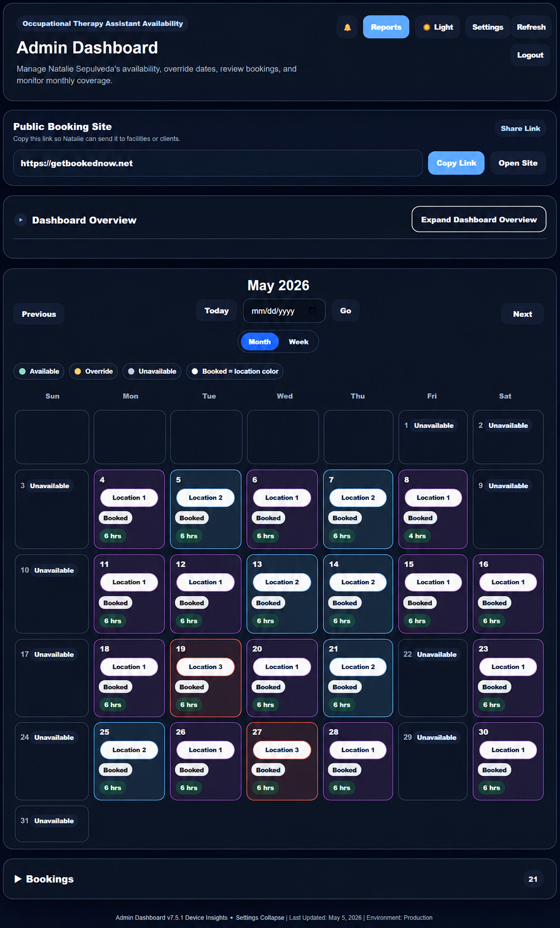The width and height of the screenshot is (560, 928).
Task: Click Location 2 pill on May 21
Action: (358, 667)
